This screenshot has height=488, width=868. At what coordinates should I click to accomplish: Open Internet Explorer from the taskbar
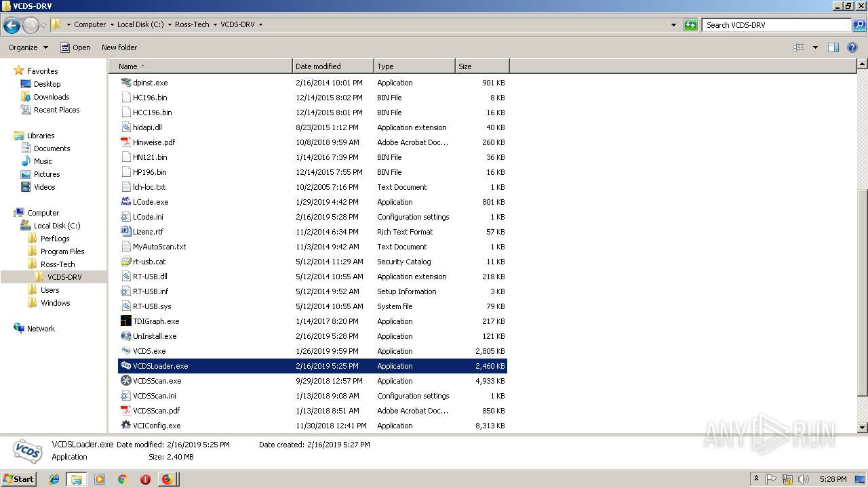click(x=54, y=479)
